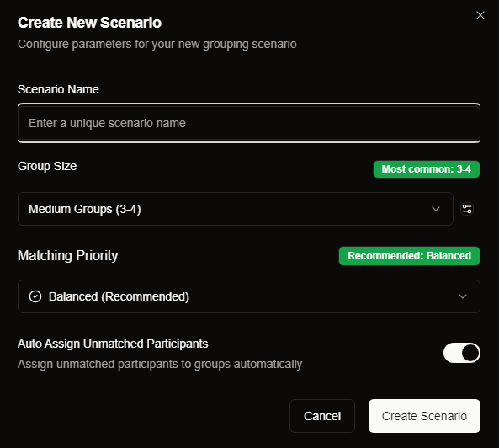Click the check circle icon beside Balanced
499x448 pixels.
[35, 296]
